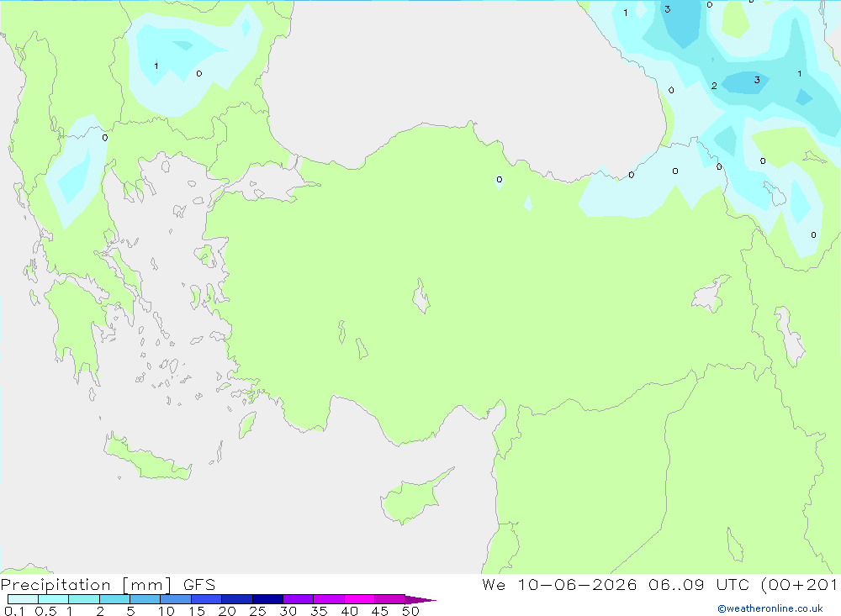Click the '0.5' legend scale label

pyautogui.click(x=45, y=611)
